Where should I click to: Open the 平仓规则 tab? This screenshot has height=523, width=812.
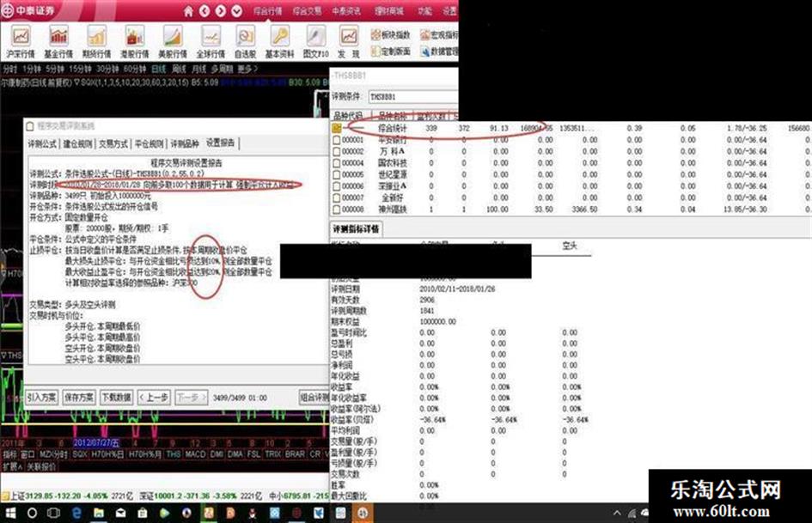pyautogui.click(x=150, y=143)
